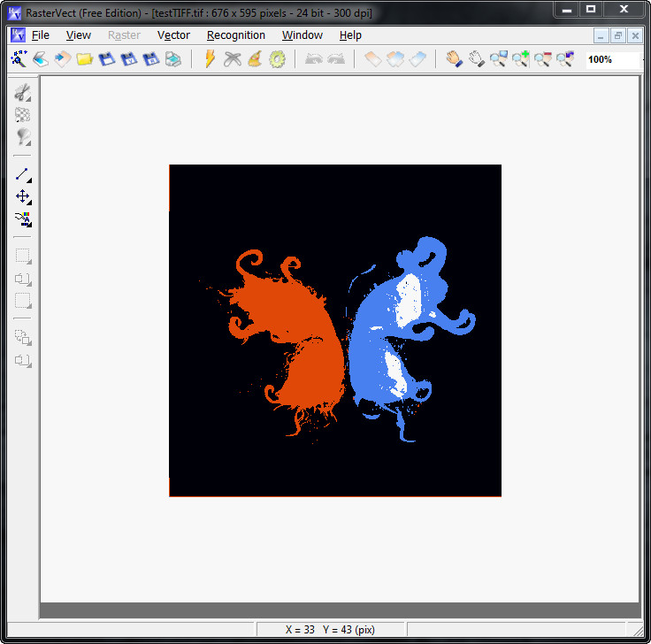Click the greyed-out redo arrow icon
651x644 pixels.
pos(336,59)
